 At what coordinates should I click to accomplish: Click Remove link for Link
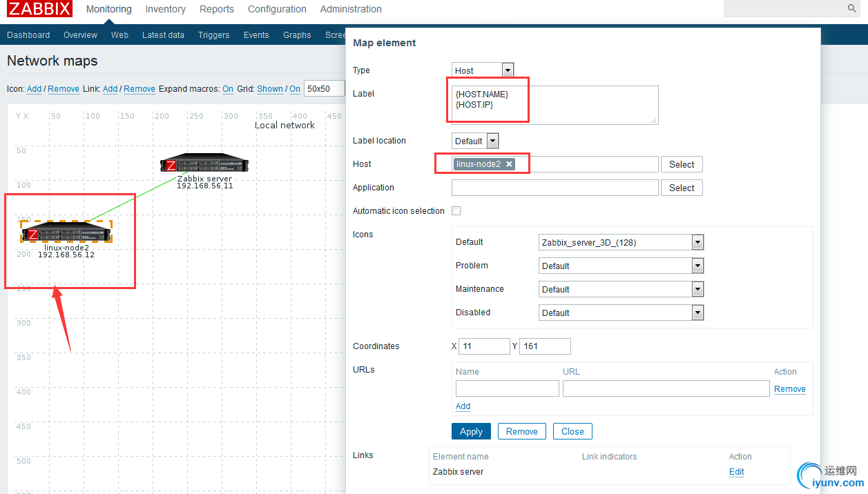(x=139, y=89)
